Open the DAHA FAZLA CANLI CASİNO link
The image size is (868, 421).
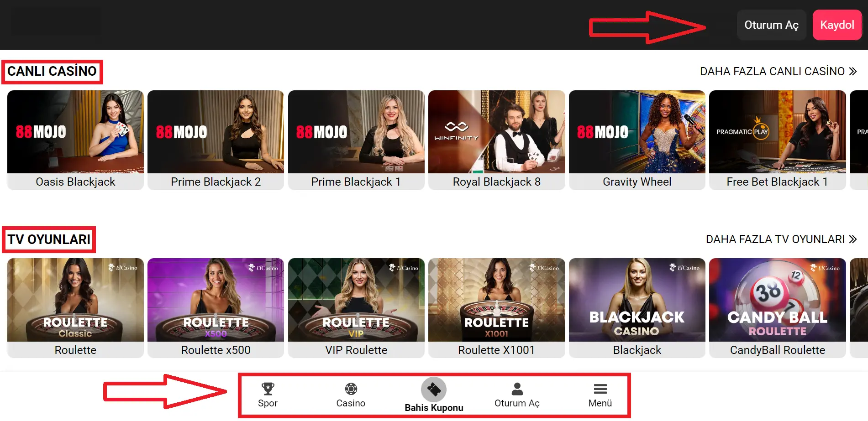pyautogui.click(x=772, y=72)
